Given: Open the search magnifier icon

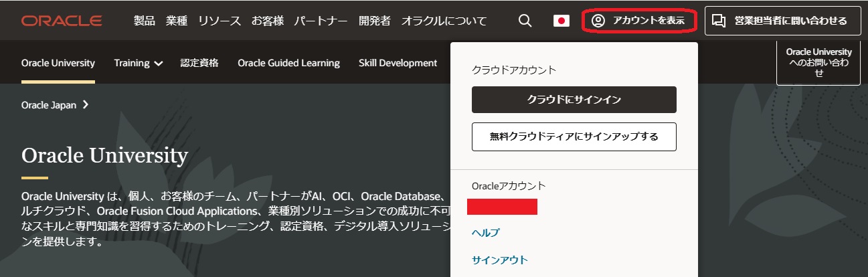Looking at the screenshot, I should (x=525, y=21).
